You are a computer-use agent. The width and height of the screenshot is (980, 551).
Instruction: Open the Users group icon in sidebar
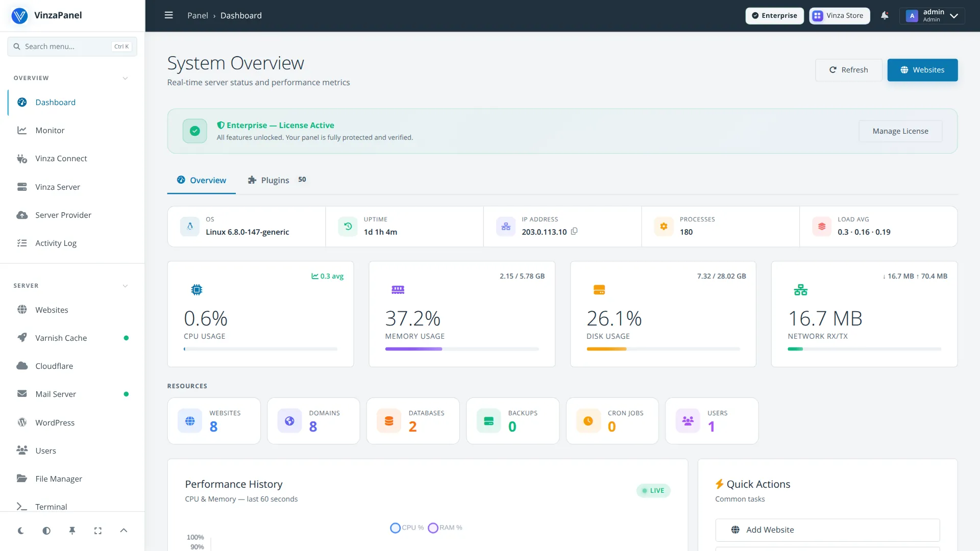22,450
